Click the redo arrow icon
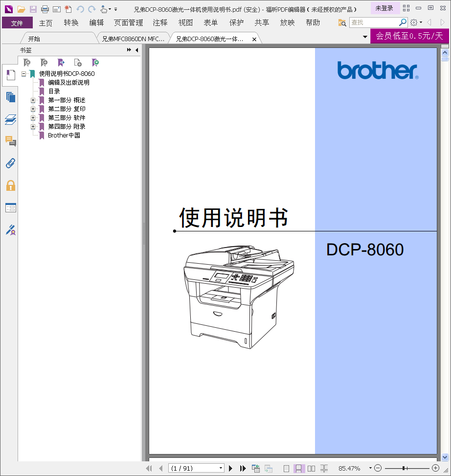The width and height of the screenshot is (451, 476). pos(91,9)
